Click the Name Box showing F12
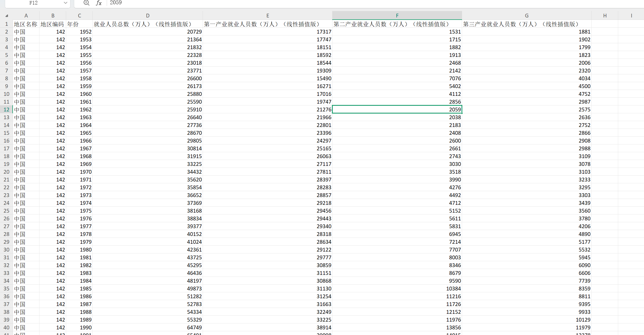The width and height of the screenshot is (644, 335). pos(34,3)
